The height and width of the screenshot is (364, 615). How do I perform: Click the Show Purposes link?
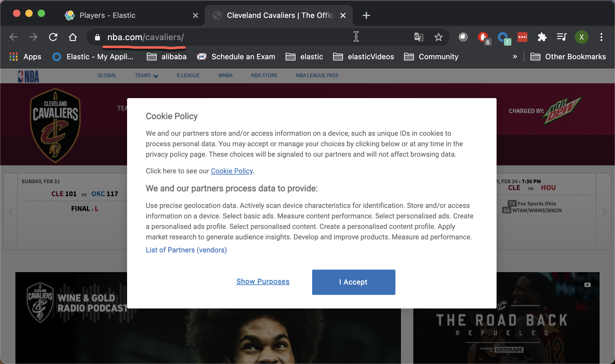click(263, 282)
